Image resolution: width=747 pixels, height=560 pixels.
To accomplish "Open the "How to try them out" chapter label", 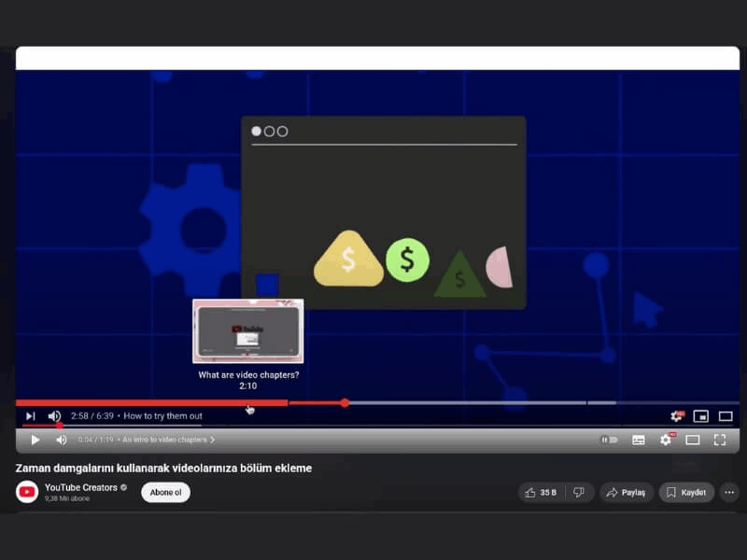I will coord(162,416).
